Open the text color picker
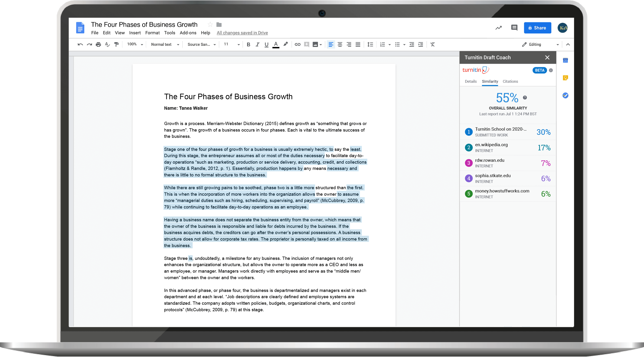This screenshot has width=644, height=357. (x=276, y=45)
